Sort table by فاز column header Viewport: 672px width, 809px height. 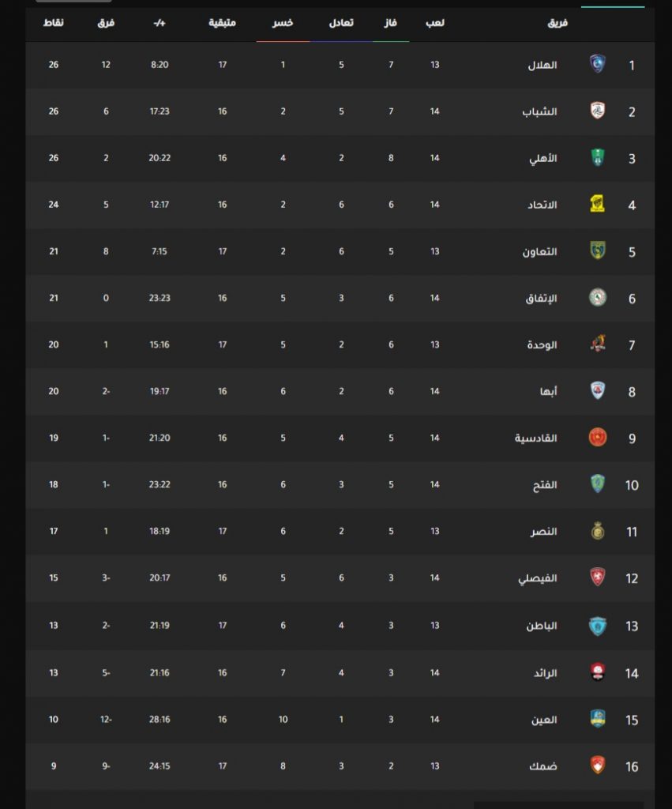(x=391, y=23)
